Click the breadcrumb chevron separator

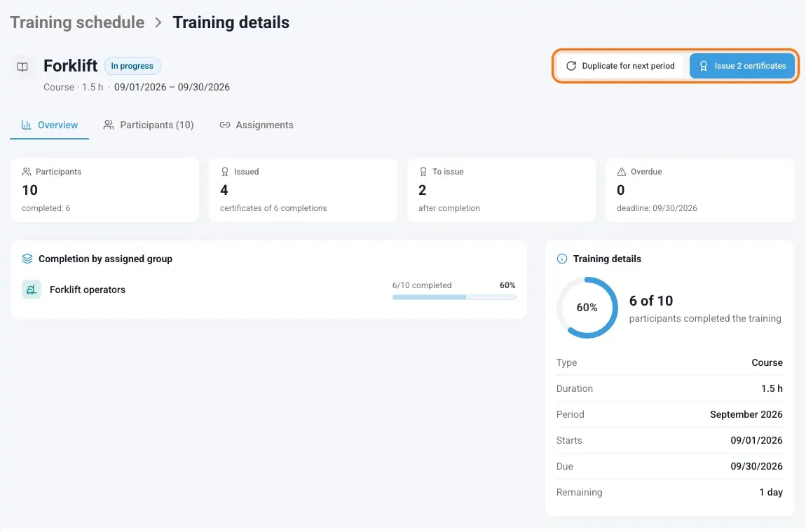coord(158,22)
